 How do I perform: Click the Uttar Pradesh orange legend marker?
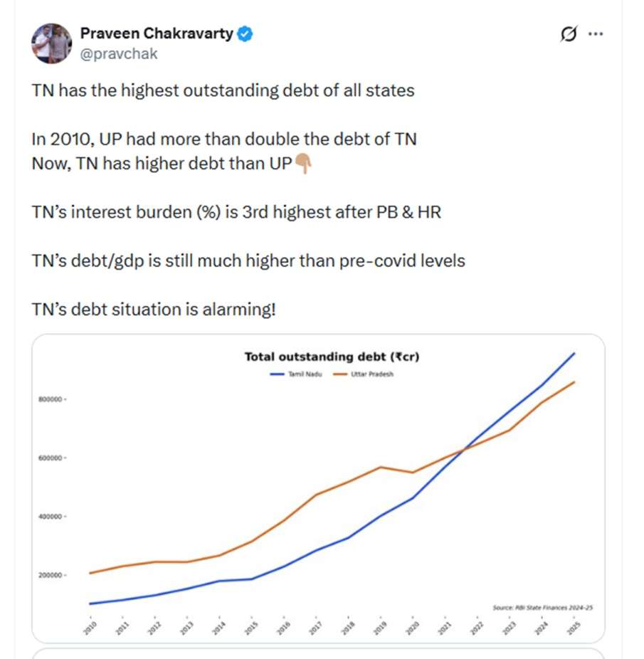point(339,374)
